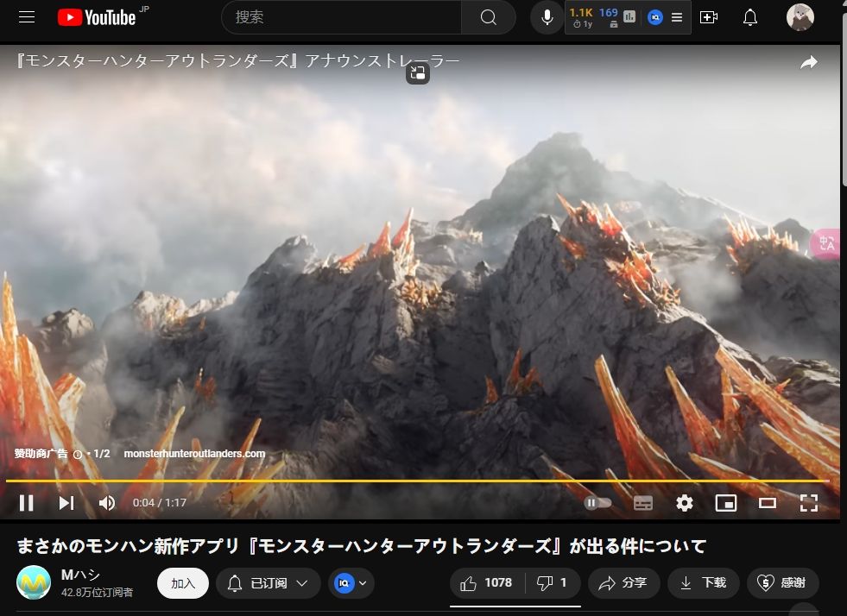The image size is (847, 616).
Task: Click the 0:04 / 1:17 time display
Action: click(x=160, y=503)
